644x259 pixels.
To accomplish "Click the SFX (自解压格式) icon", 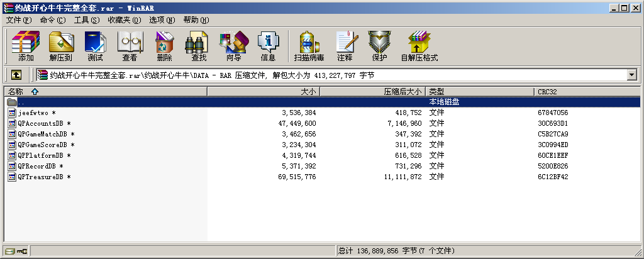I will tap(419, 45).
